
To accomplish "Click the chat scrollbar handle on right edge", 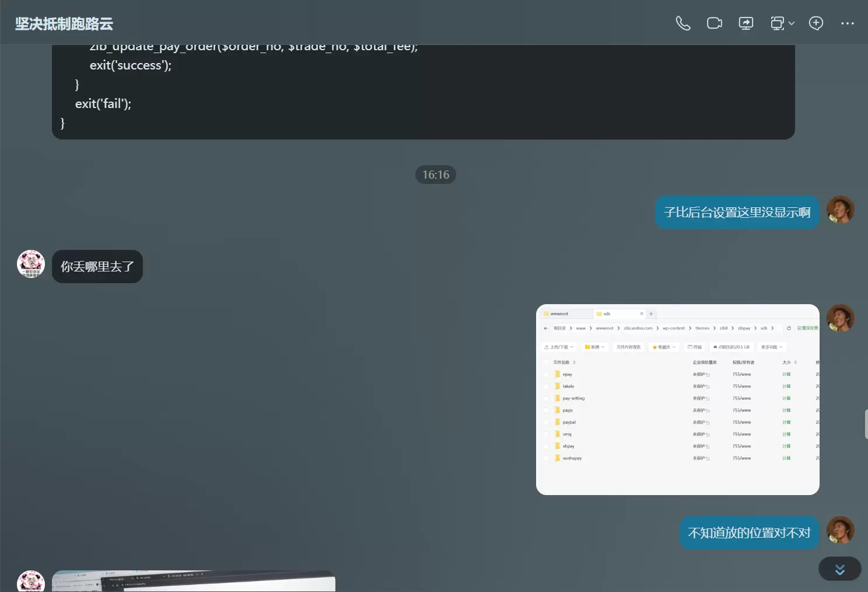I will (866, 424).
